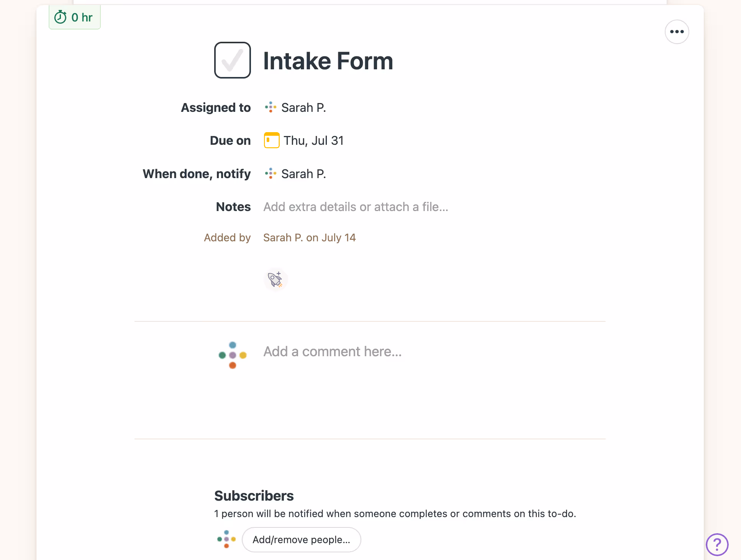Viewport: 741px width, 560px height.
Task: Open Sarah P. on July 14 link
Action: coord(309,237)
